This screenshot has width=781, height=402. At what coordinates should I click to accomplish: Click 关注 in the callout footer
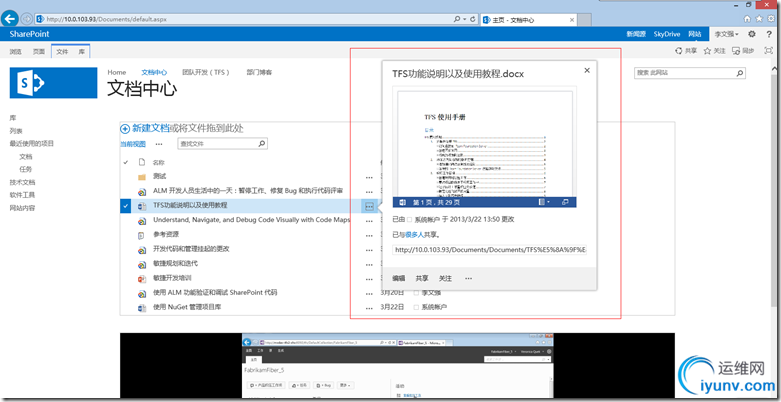(x=445, y=278)
